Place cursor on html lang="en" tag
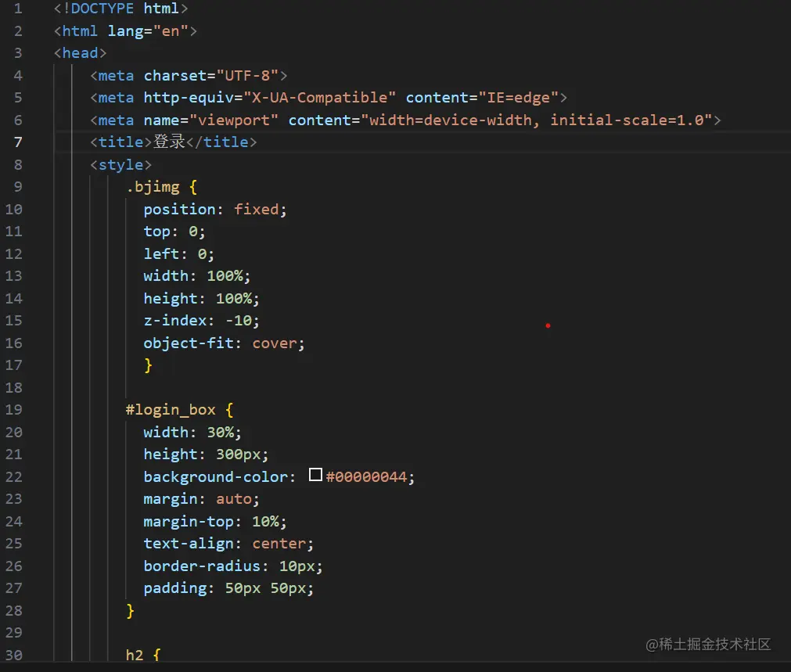 click(125, 31)
